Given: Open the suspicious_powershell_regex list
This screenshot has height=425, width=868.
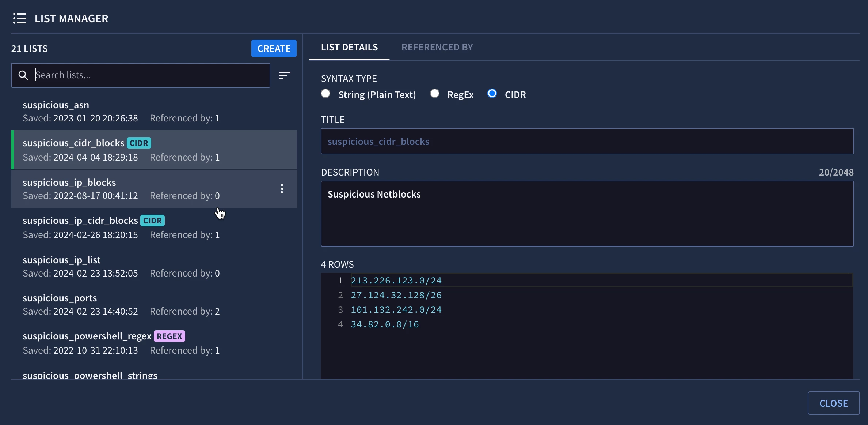Looking at the screenshot, I should click(154, 343).
